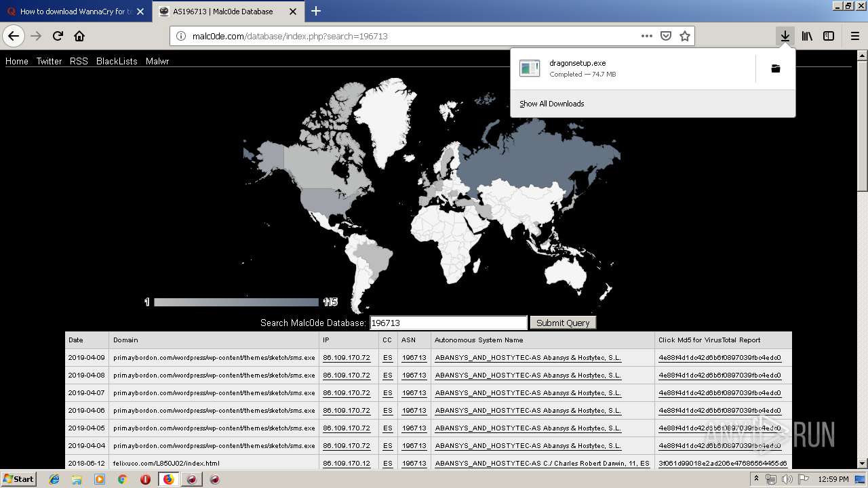Open Md5 VirusTotal report in 2019-04-09 row
Viewport: 868px width, 488px height.
(x=719, y=357)
